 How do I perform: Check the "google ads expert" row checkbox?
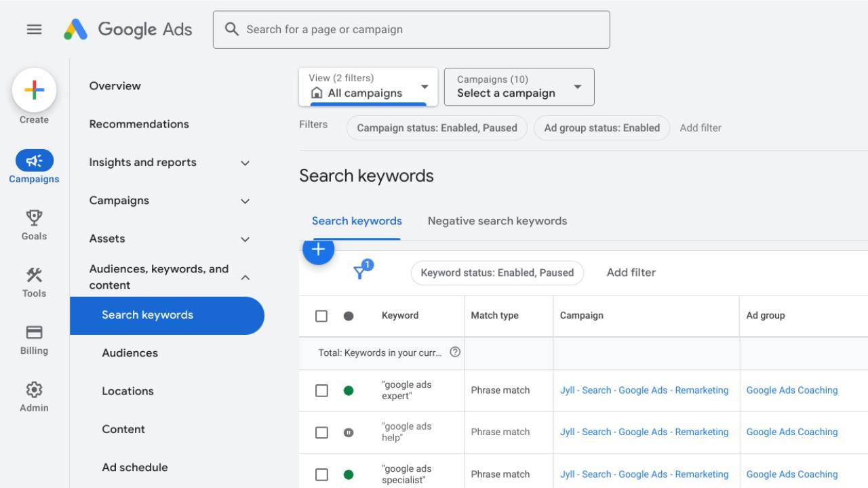point(321,390)
